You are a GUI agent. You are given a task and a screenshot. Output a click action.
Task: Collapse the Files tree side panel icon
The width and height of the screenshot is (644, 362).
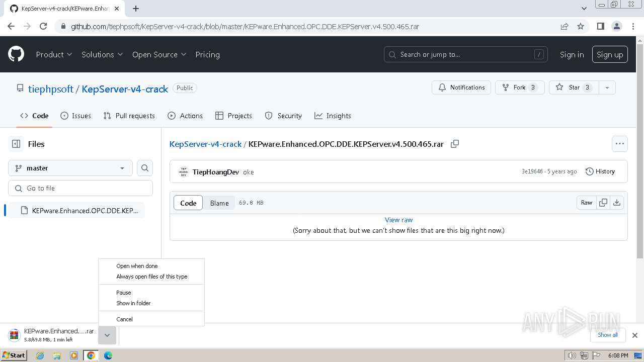click(16, 144)
